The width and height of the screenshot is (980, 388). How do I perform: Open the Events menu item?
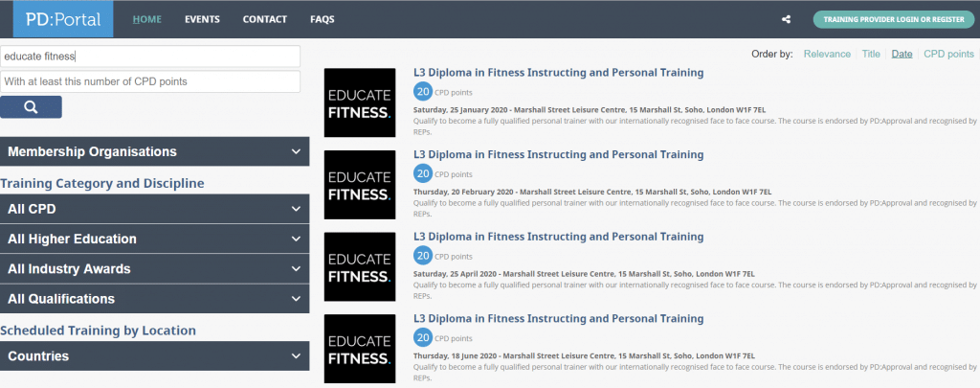[x=202, y=19]
